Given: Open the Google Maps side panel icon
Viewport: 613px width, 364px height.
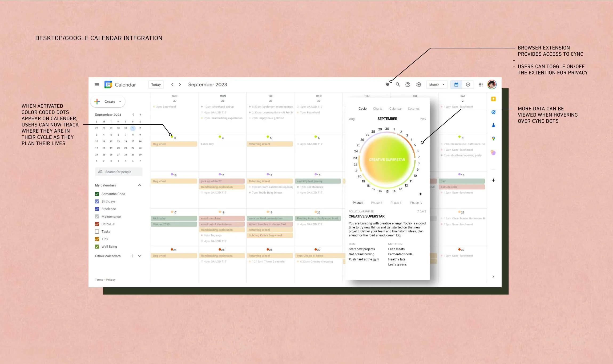Looking at the screenshot, I should point(493,138).
